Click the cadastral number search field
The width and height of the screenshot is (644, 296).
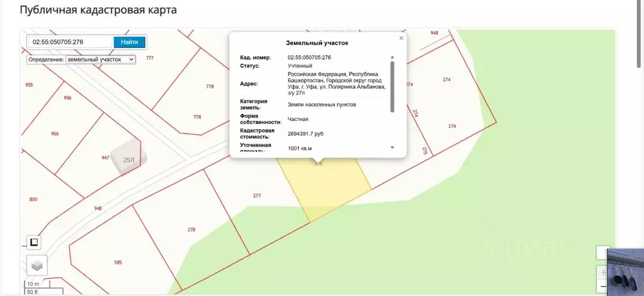pyautogui.click(x=70, y=42)
